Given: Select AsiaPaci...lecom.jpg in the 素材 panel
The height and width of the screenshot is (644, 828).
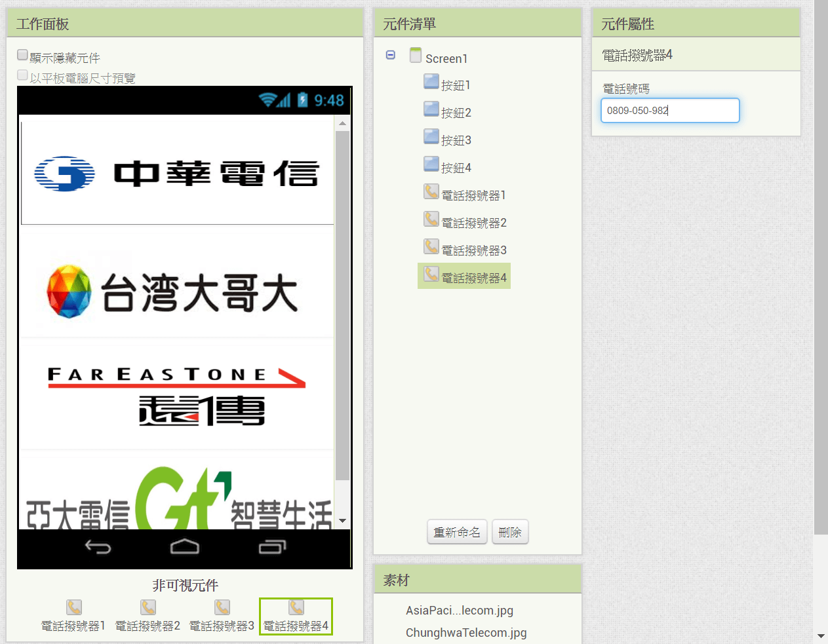Looking at the screenshot, I should point(460,611).
